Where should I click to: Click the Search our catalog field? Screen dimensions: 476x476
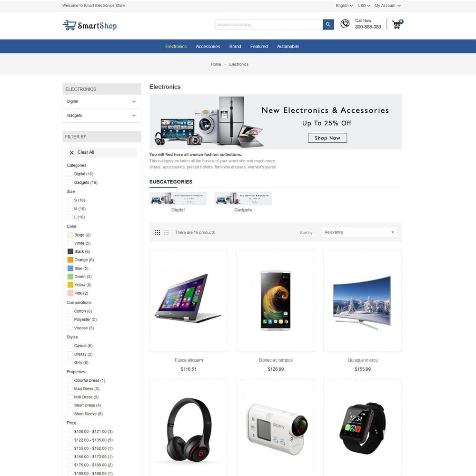269,25
